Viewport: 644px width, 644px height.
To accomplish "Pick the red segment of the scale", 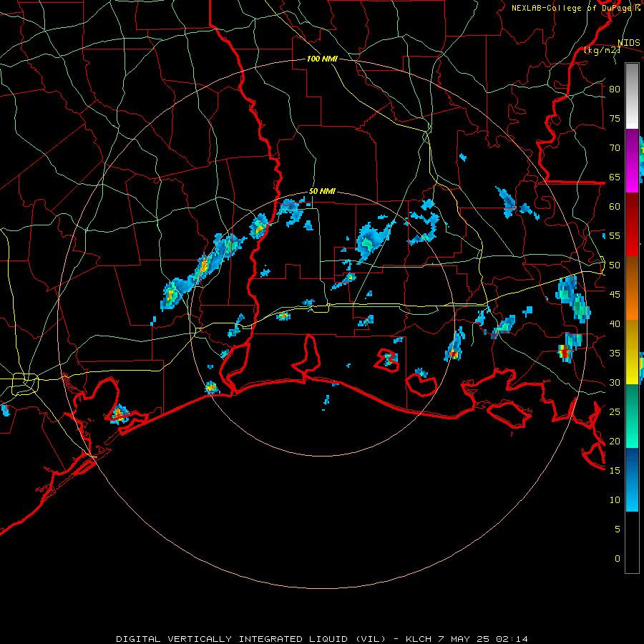I will click(632, 225).
